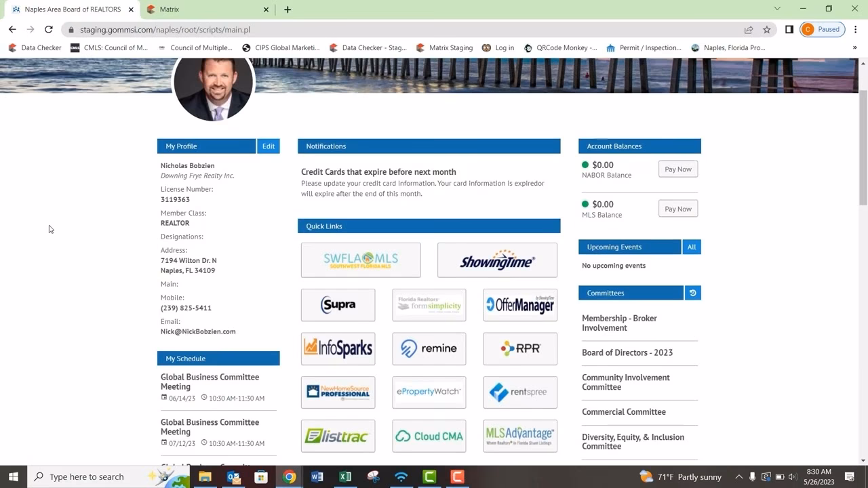Open the ShowingTime quick link
The width and height of the screenshot is (868, 488).
497,260
